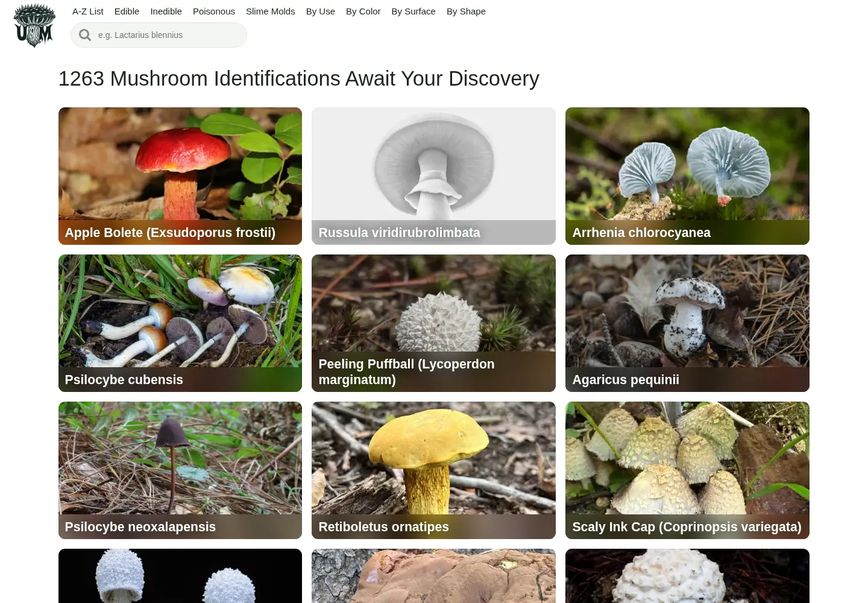Screen dimensions: 868x603
Task: Open the white scaly mushroom card, bottom row
Action: tap(687, 576)
